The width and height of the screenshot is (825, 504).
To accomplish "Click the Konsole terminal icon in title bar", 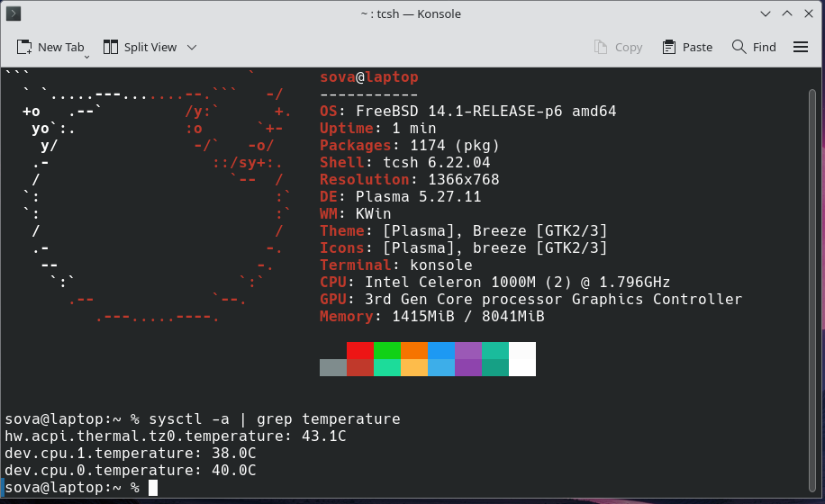I will pyautogui.click(x=14, y=13).
